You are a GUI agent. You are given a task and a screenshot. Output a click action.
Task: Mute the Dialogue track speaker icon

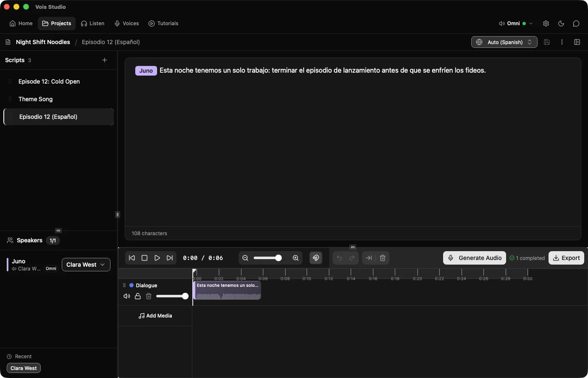click(127, 296)
